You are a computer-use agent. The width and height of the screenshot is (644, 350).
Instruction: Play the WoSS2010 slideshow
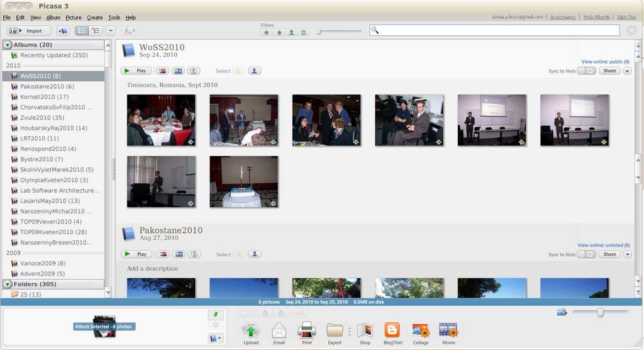click(136, 71)
